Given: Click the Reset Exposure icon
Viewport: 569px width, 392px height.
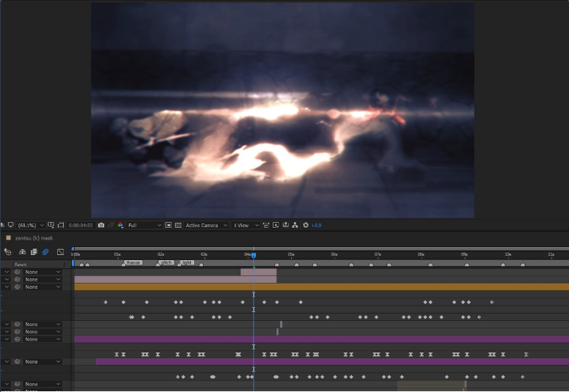Looking at the screenshot, I should pyautogui.click(x=306, y=225).
